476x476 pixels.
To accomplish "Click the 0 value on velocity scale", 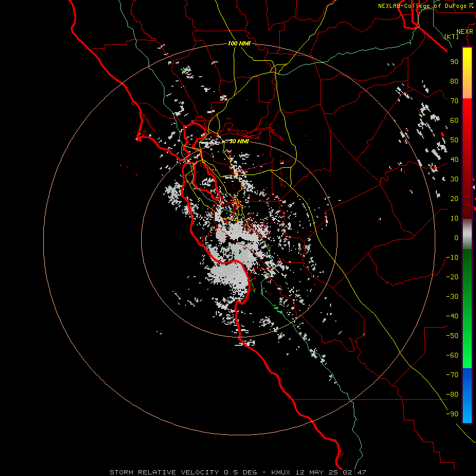I will pos(456,237).
